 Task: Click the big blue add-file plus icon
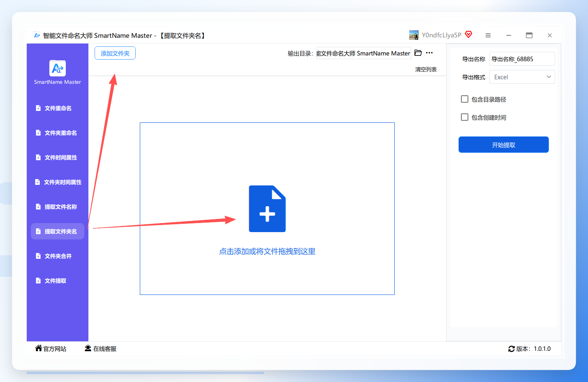coord(267,209)
